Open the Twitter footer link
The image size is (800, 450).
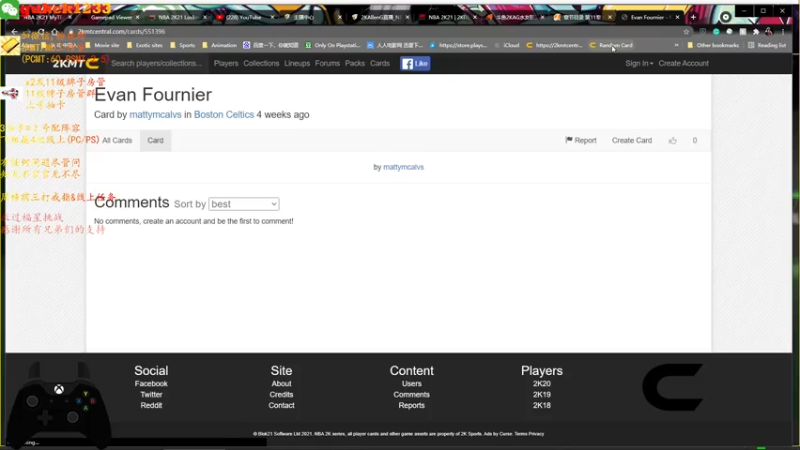[151, 394]
